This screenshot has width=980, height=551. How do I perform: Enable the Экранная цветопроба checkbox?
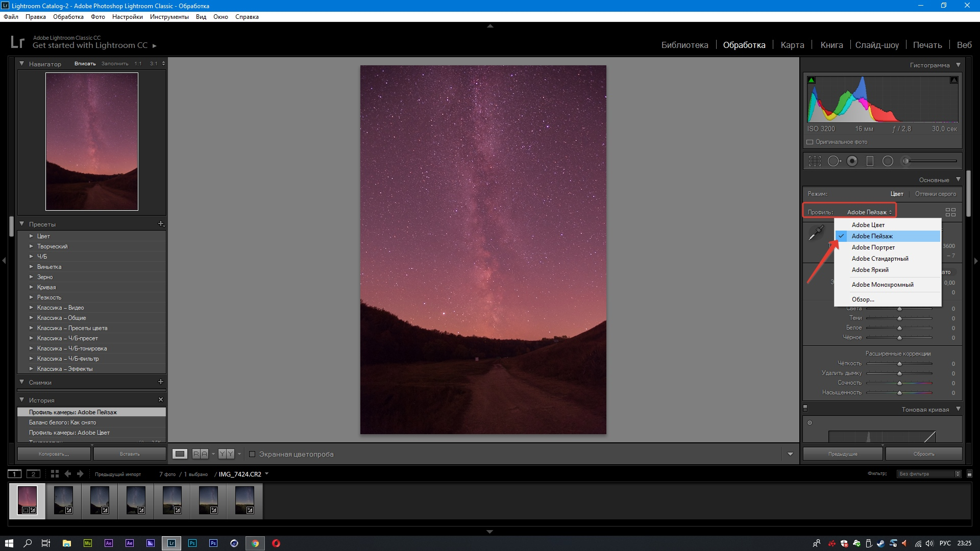[x=252, y=454]
